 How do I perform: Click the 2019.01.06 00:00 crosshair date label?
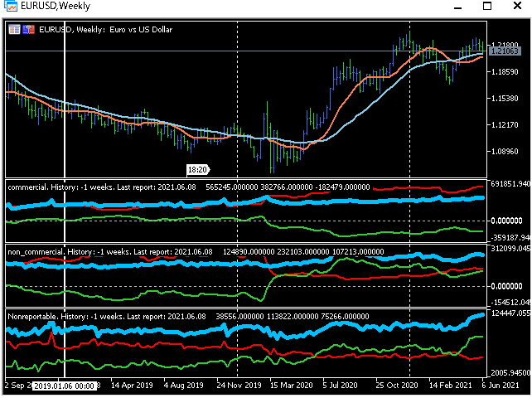pyautogui.click(x=64, y=386)
